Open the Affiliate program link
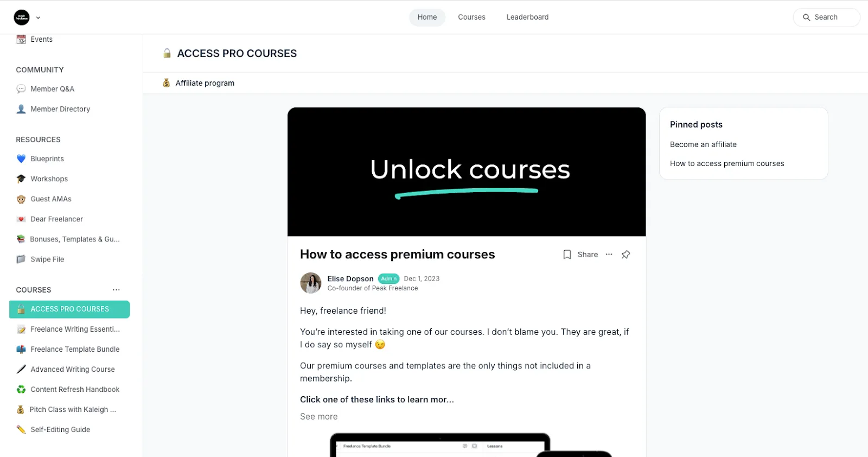This screenshot has width=868, height=457. (x=205, y=83)
